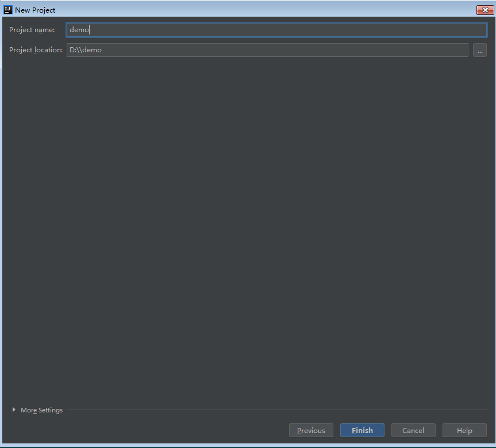
Task: Close the New Project window
Action: coord(485,10)
